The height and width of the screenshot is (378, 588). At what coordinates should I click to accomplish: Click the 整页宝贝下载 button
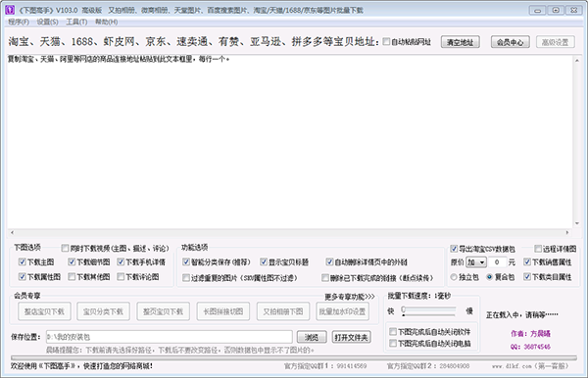[x=163, y=311]
